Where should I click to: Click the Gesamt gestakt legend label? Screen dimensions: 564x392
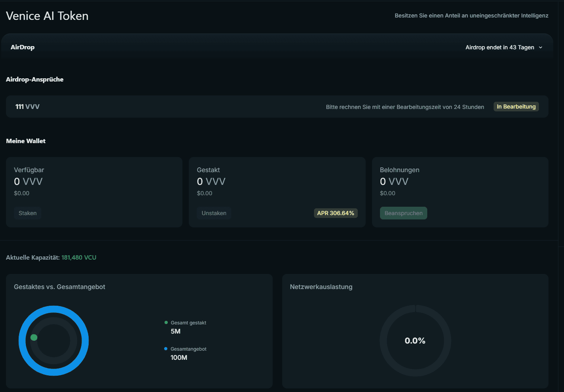[188, 323]
